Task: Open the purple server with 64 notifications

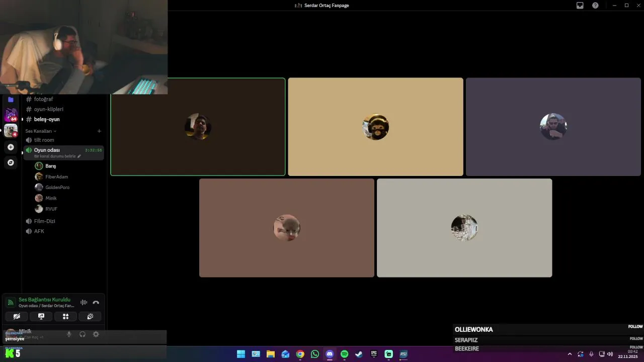Action: (x=11, y=115)
